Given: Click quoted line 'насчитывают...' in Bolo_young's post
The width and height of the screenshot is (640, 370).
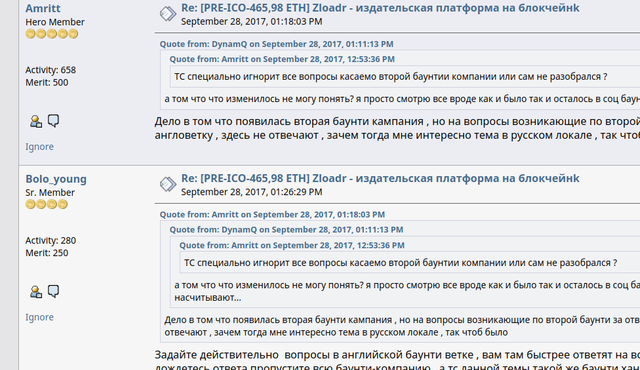Looking at the screenshot, I should [x=208, y=298].
